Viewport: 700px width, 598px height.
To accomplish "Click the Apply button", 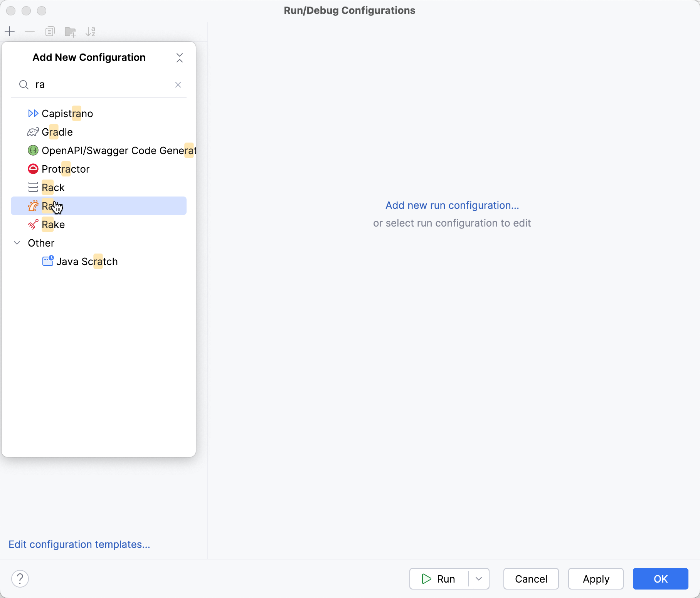I will point(596,579).
